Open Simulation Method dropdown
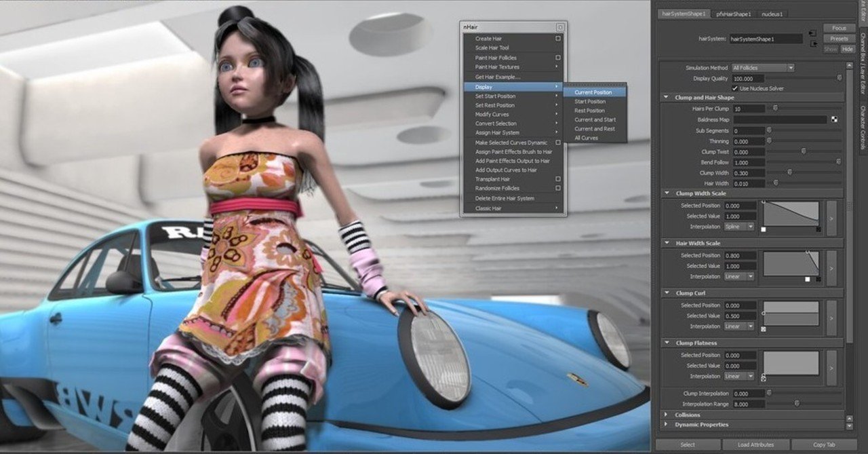Screen dimensions: 868x454 point(762,68)
